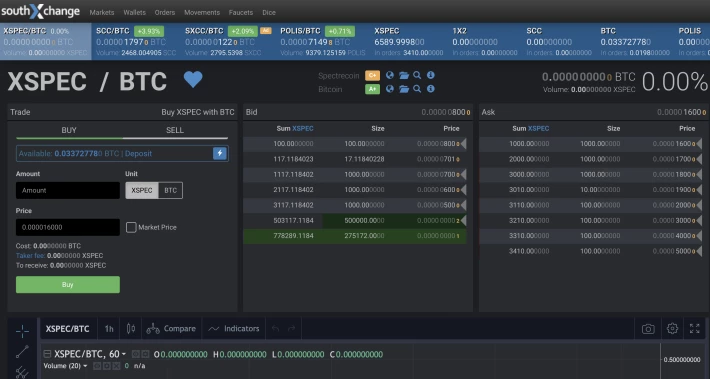Click into the Amount input field
The image size is (710, 379).
coord(68,191)
